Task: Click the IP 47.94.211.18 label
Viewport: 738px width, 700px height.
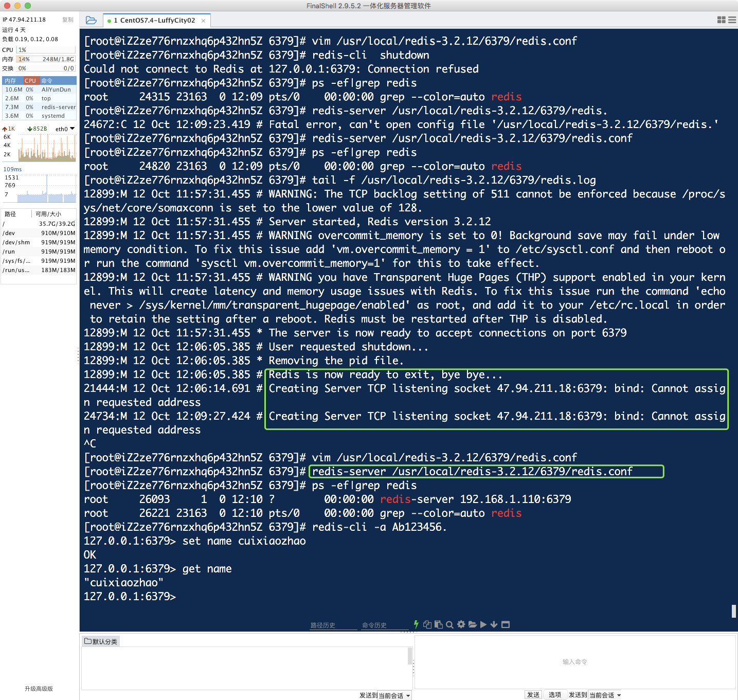Action: [x=24, y=20]
